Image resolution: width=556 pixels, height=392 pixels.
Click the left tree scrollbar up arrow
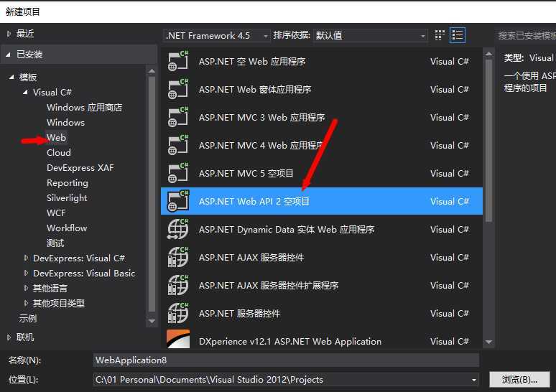[152, 71]
